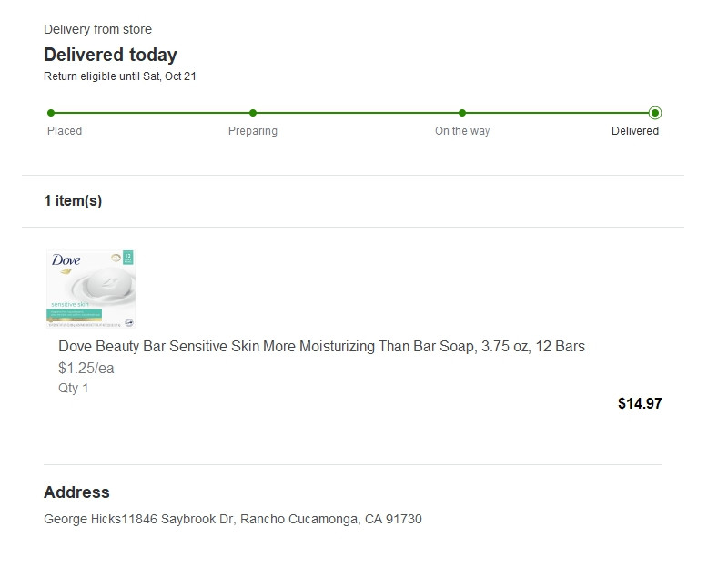The height and width of the screenshot is (588, 728).
Task: Click the Preparing status label
Action: [253, 131]
